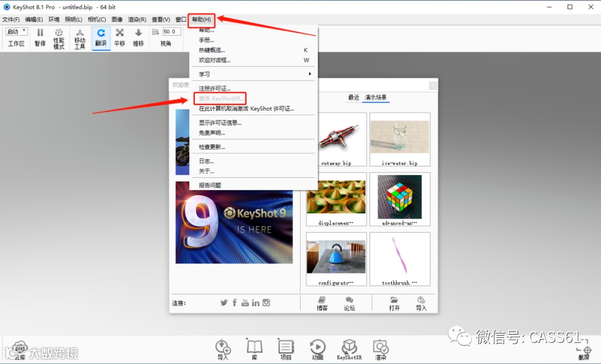Viewport: 601px width, 364px height.
Task: Open the 项目 project panel
Action: click(286, 350)
